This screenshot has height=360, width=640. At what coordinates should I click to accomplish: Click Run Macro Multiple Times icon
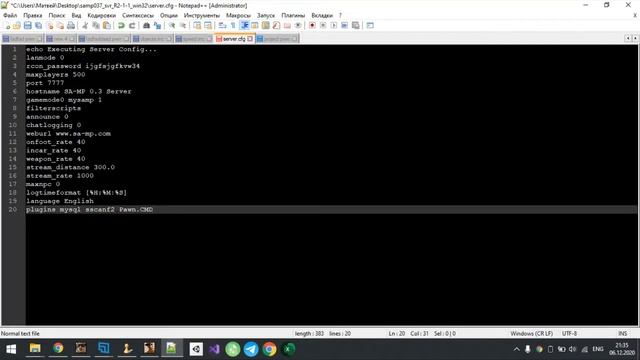tap(344, 25)
